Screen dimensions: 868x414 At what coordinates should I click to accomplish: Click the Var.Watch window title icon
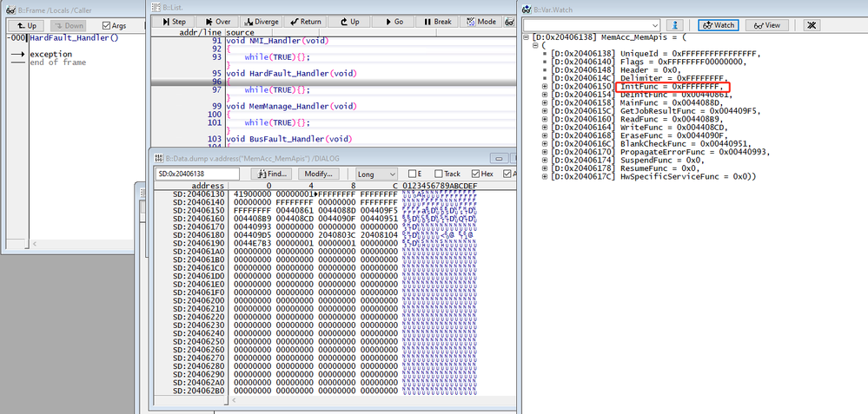coord(527,10)
